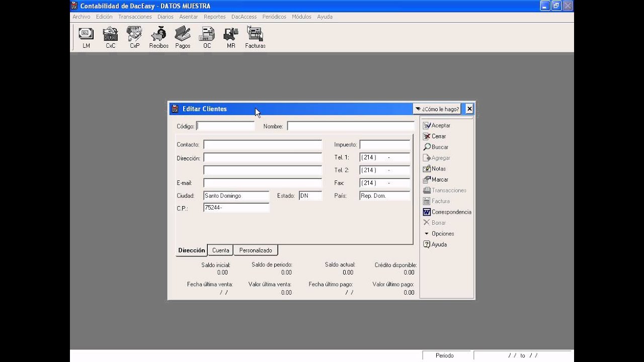The width and height of the screenshot is (644, 362).
Task: Click the second Dirección line field
Action: 263,170
